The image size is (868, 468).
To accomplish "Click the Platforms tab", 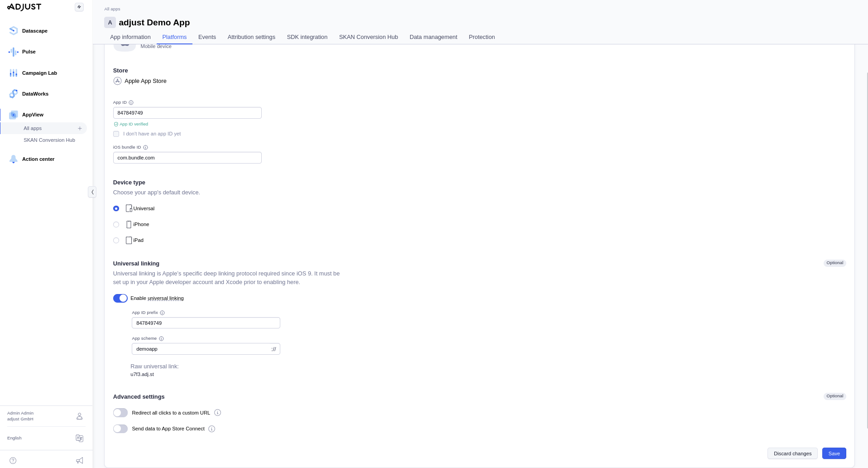I will coord(174,37).
